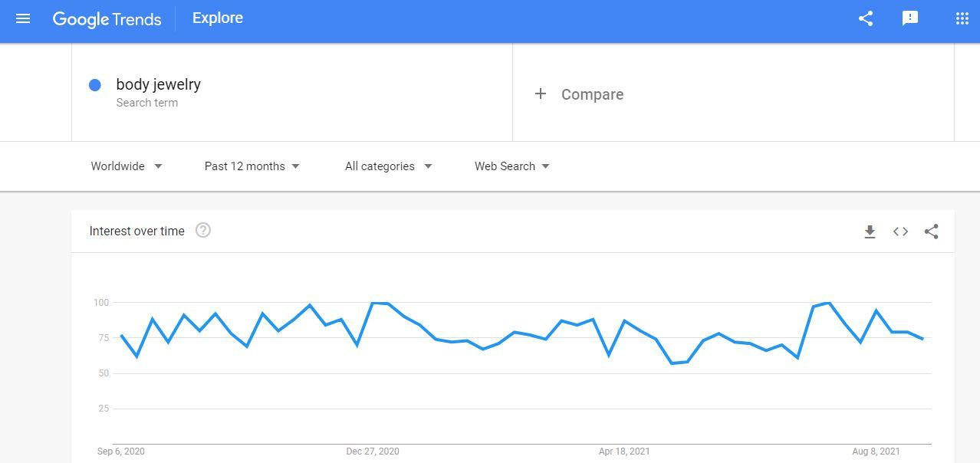
Task: Click the share icon in header
Action: click(866, 18)
